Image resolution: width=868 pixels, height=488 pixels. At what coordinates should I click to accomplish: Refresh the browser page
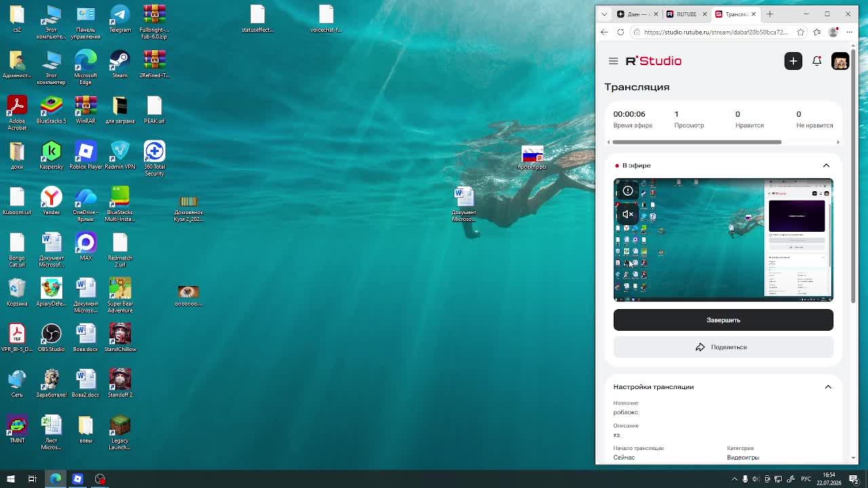coord(620,32)
